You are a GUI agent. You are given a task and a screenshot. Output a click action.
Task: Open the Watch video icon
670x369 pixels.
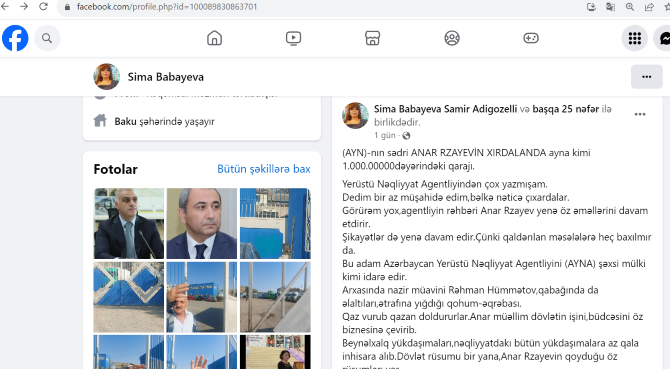[294, 38]
